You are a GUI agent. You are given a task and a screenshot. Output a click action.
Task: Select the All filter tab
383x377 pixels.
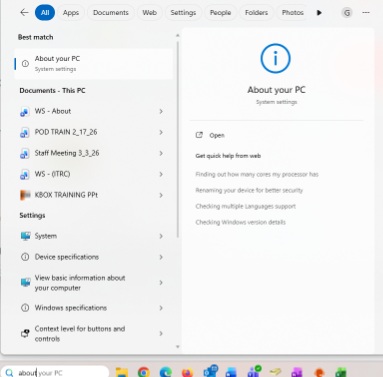(x=45, y=13)
